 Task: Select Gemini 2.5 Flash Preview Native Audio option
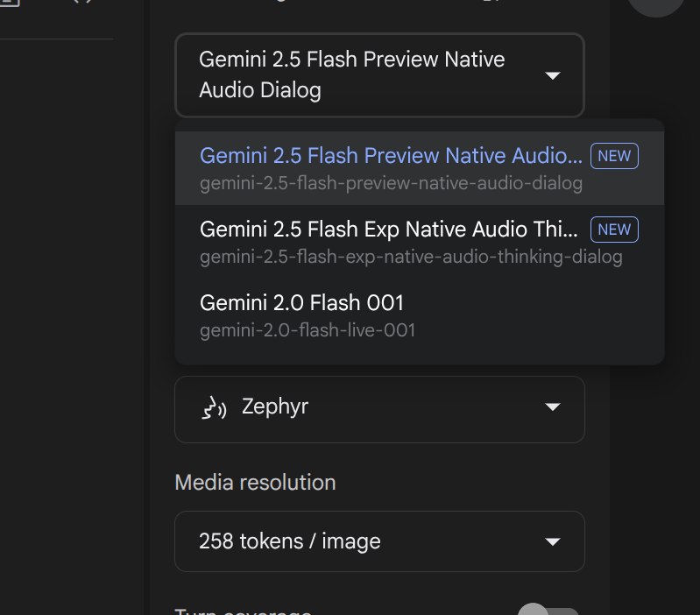click(x=391, y=156)
